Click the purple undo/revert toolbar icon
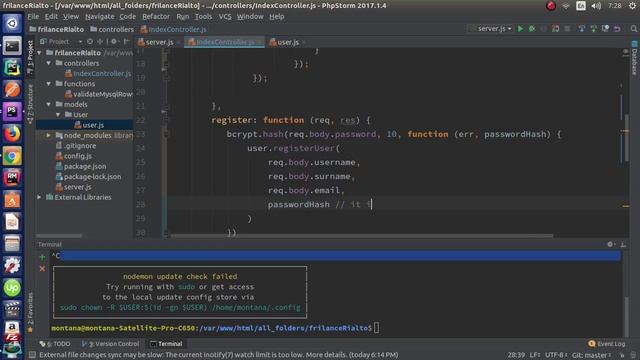 pyautogui.click(x=617, y=29)
